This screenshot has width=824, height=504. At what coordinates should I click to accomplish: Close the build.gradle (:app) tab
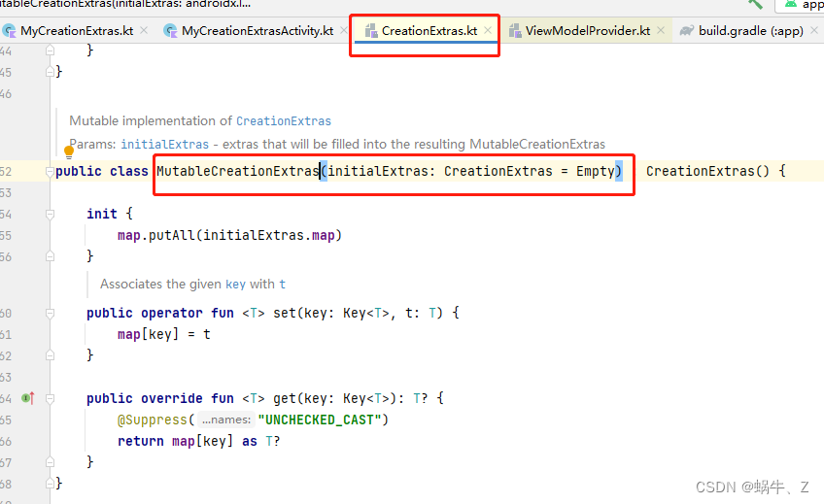point(814,30)
